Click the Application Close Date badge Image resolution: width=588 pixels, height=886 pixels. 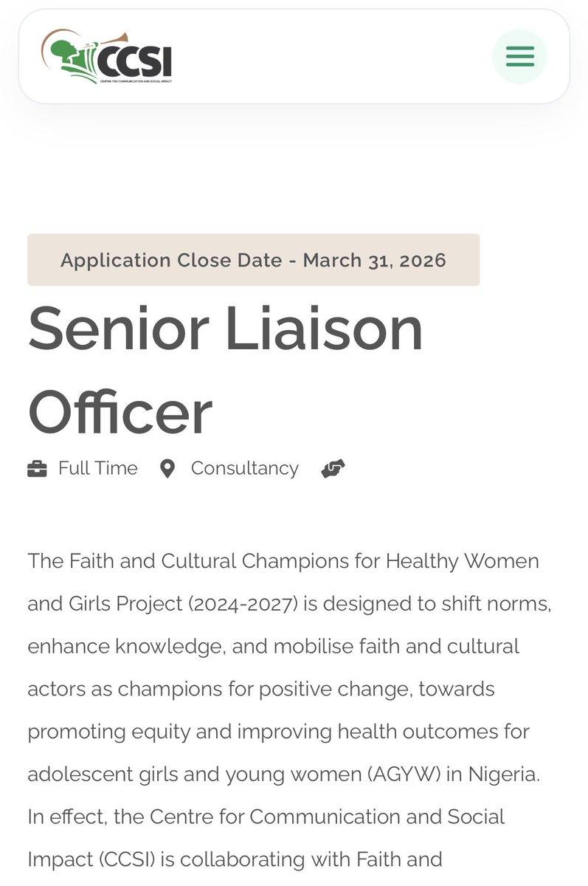253,260
